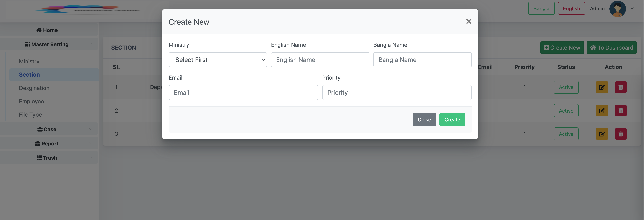Switch language with the Bangla button
The image size is (644, 220).
coord(541,8)
